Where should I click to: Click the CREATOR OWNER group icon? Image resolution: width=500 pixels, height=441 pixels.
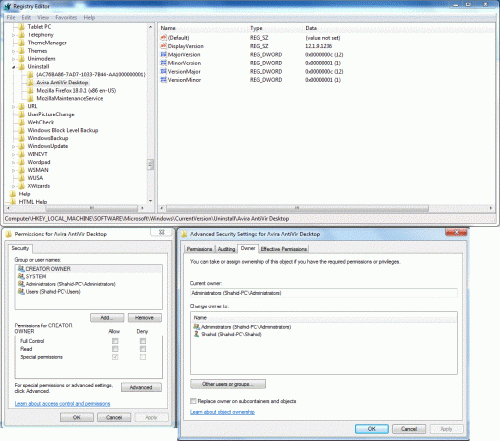(x=21, y=269)
